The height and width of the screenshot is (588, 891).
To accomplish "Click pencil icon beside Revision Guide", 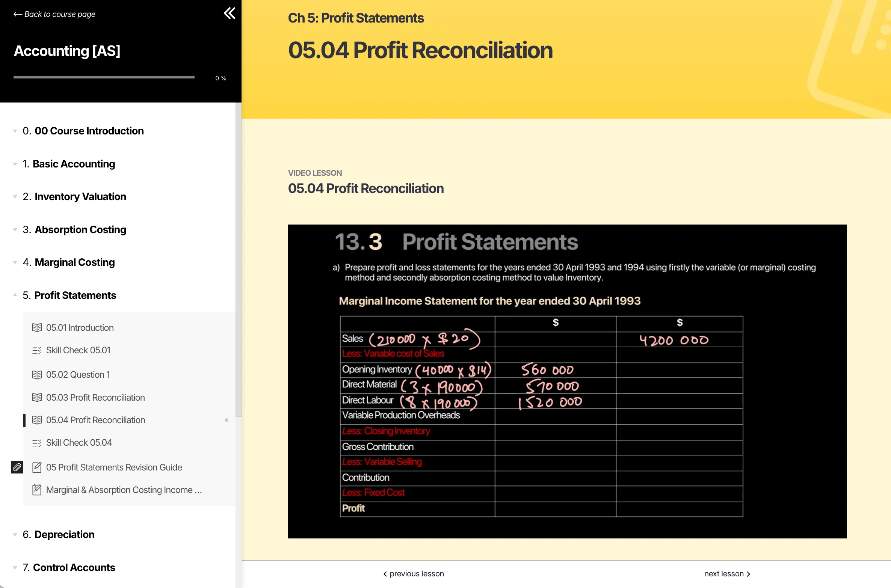I will (37, 467).
